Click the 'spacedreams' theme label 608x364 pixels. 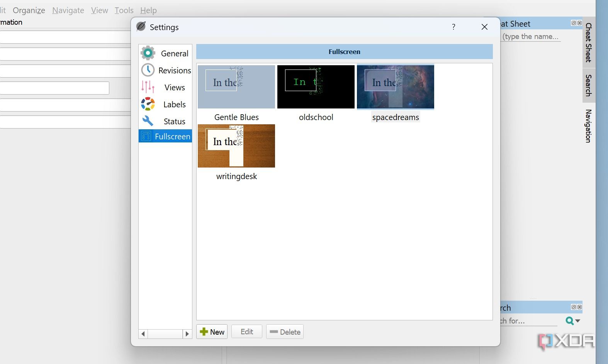coord(396,117)
